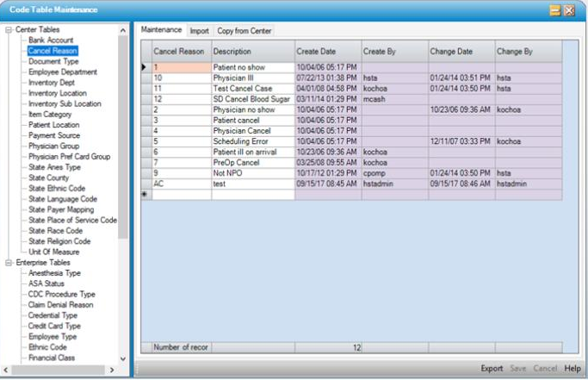Collapse the Center Tables tree node
588x380 pixels.
click(x=8, y=30)
